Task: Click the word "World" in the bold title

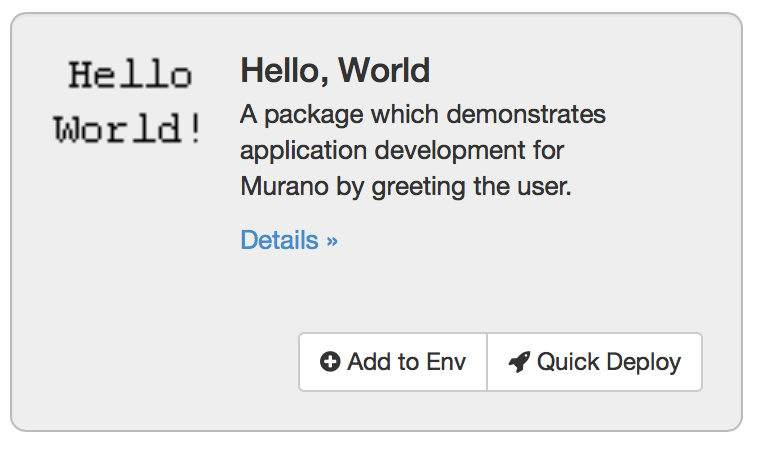Action: click(384, 70)
